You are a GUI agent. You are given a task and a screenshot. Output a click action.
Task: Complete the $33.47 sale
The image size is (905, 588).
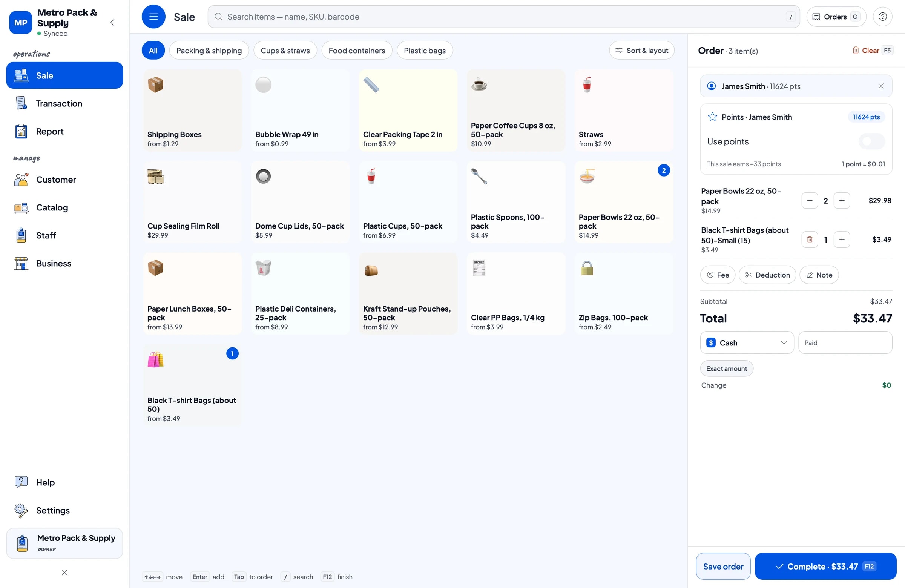point(825,567)
